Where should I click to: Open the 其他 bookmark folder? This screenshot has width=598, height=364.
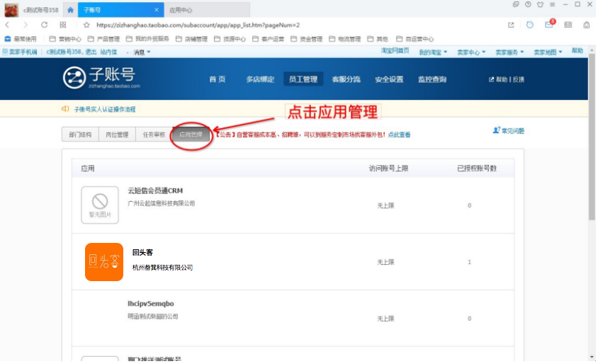point(378,39)
